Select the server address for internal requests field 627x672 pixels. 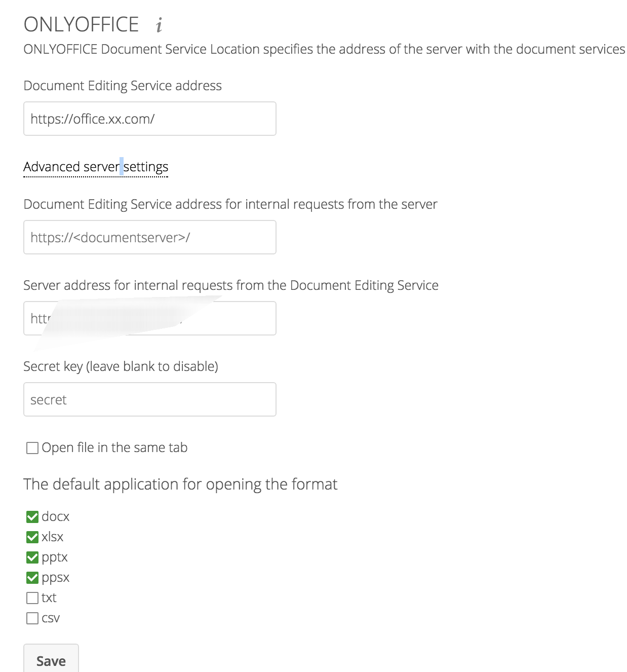pyautogui.click(x=149, y=318)
